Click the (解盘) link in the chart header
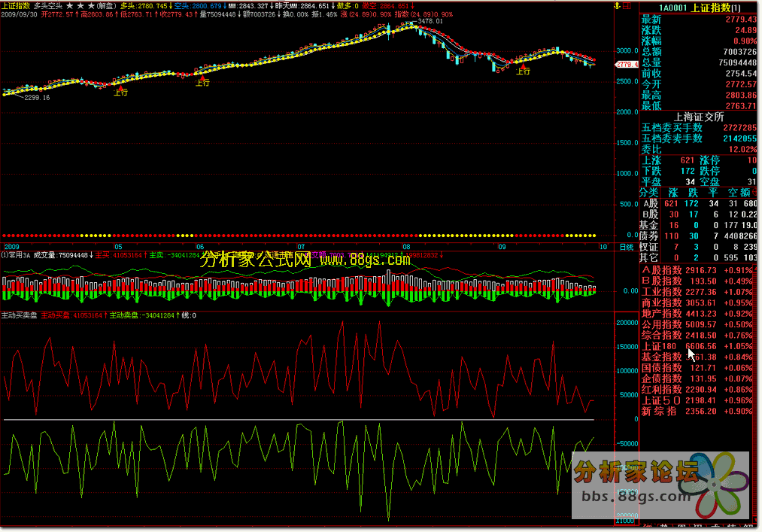This screenshot has width=762, height=532. [x=107, y=6]
